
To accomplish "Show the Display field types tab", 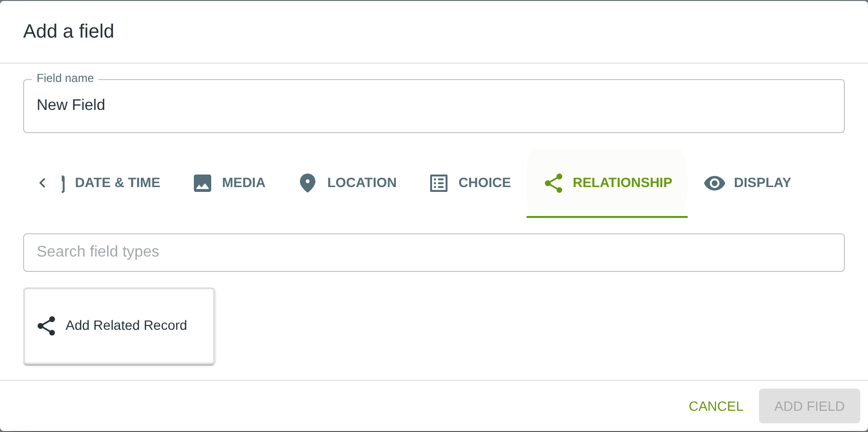I will pos(762,183).
